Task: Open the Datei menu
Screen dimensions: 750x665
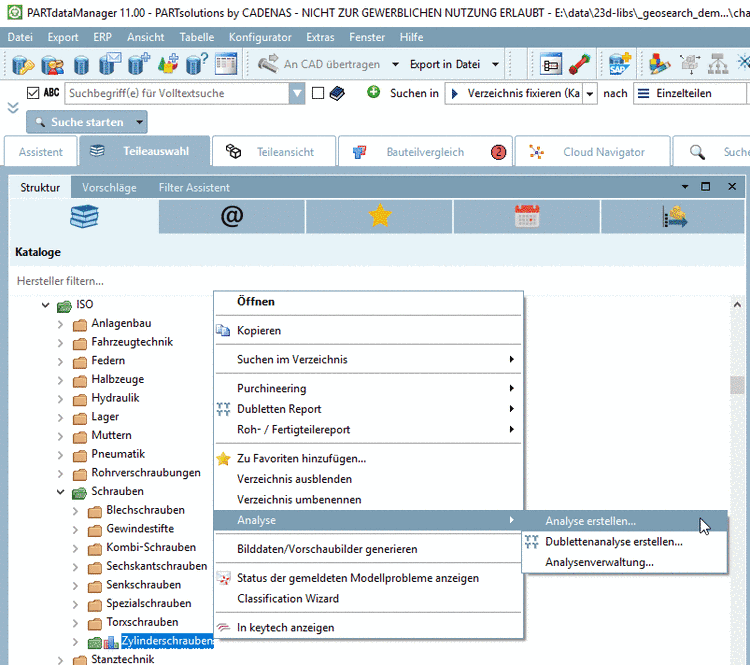Action: pyautogui.click(x=20, y=37)
